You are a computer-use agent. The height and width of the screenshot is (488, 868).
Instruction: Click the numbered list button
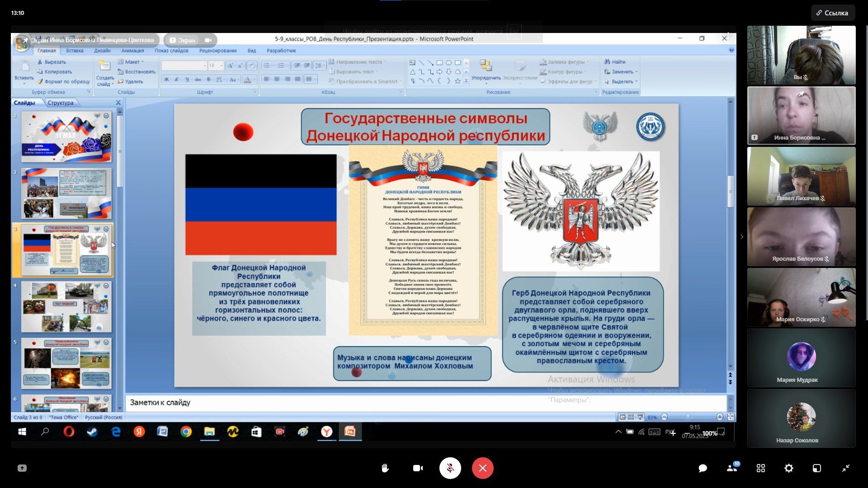282,66
